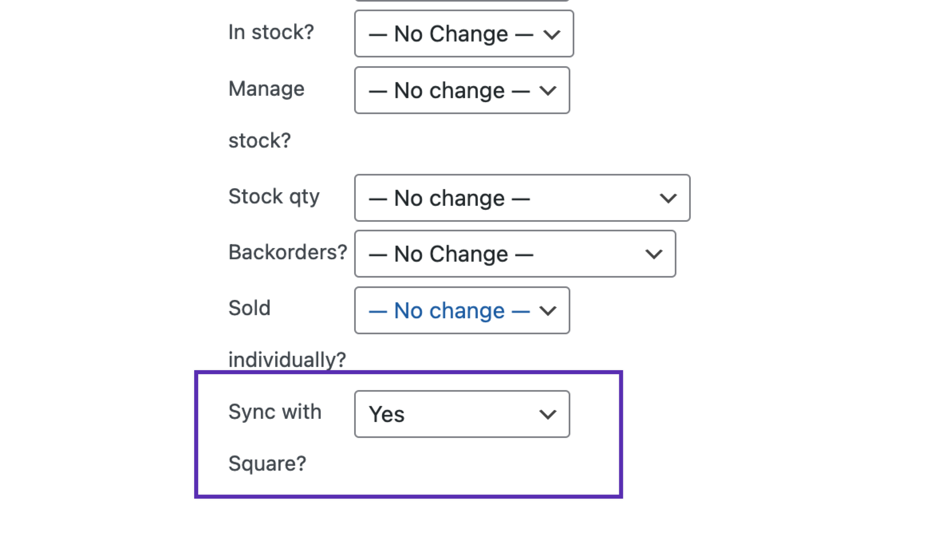This screenshot has width=946, height=560.
Task: Click the chevron on the Stock qty selector
Action: click(668, 198)
